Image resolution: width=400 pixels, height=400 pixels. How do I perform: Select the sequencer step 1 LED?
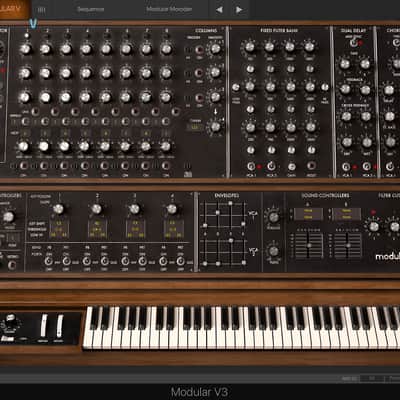pyautogui.click(x=26, y=36)
